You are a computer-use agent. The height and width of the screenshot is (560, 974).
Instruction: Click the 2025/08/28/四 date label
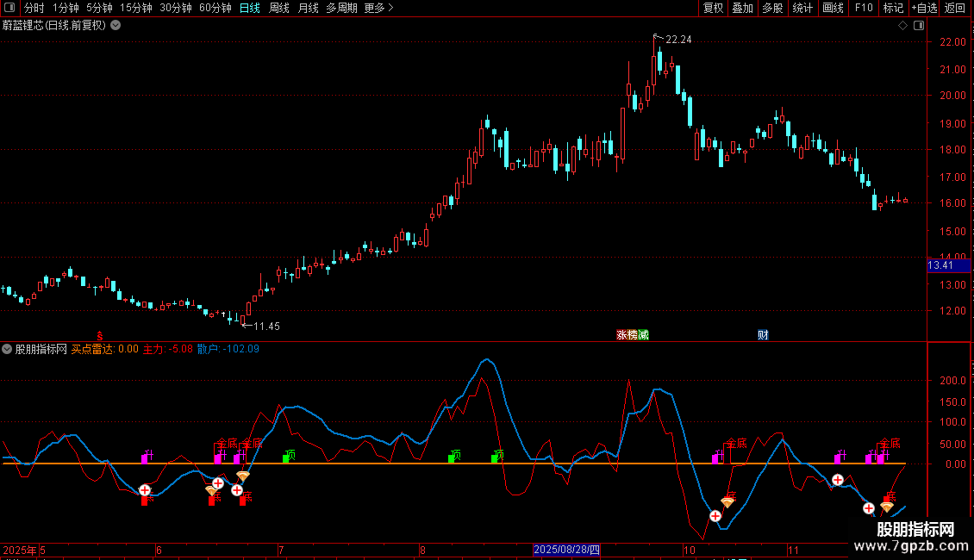[566, 550]
